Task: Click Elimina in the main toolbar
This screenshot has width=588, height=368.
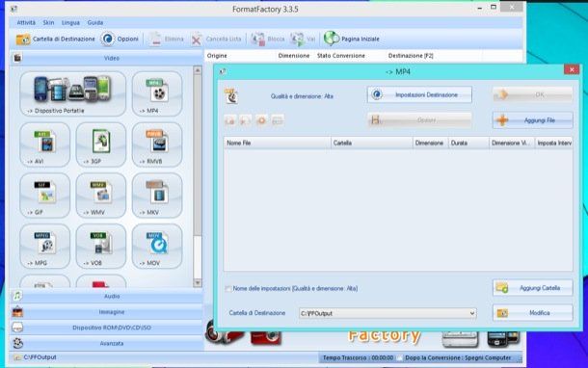Action: click(x=166, y=39)
